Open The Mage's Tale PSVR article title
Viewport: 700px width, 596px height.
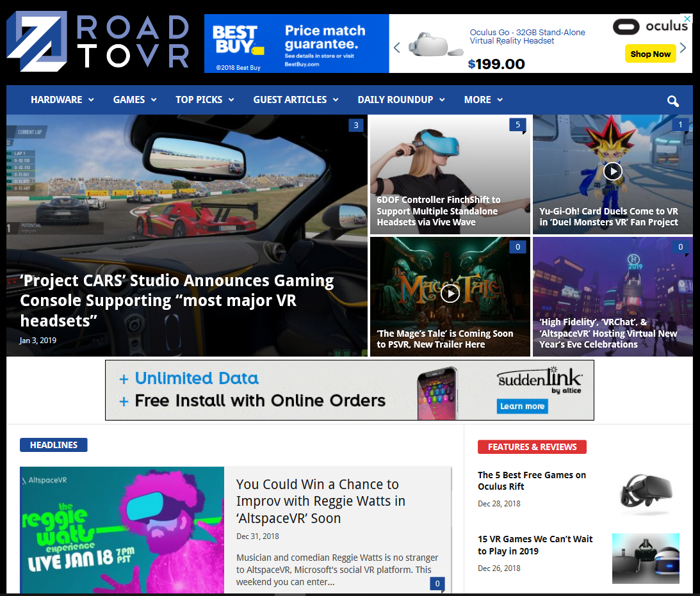point(444,339)
